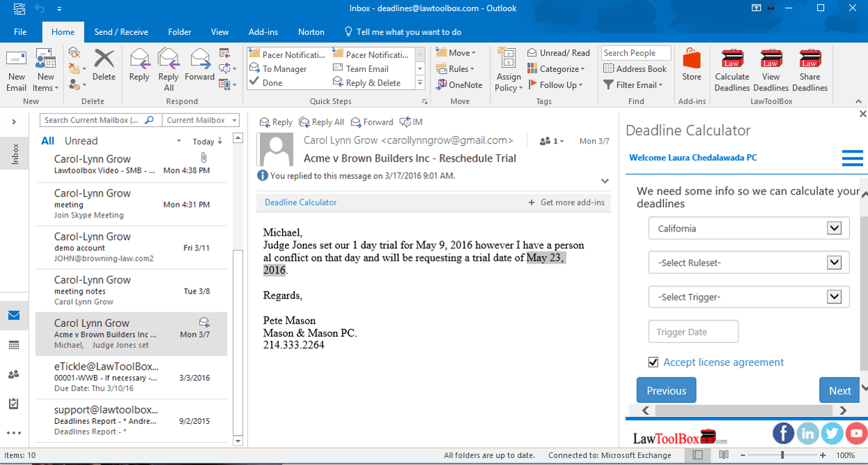Open the Current Mailbox scope dropdown
Screen dimensions: 868x465
coord(201,120)
